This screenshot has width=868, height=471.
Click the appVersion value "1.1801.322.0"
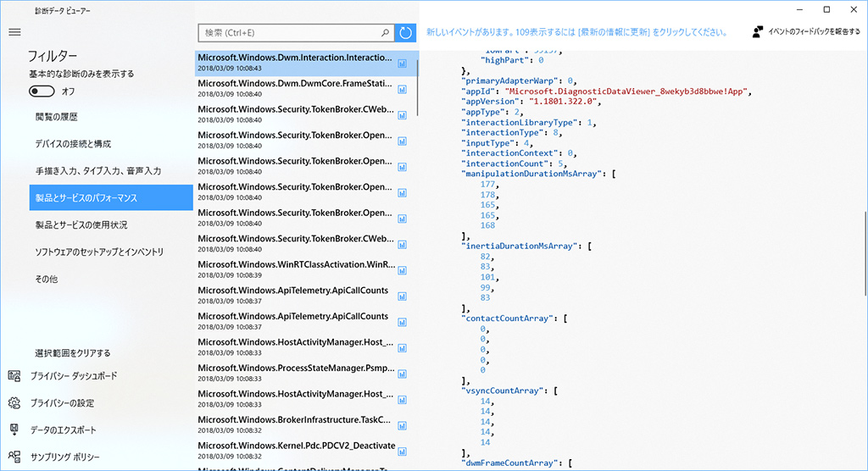[x=563, y=102]
